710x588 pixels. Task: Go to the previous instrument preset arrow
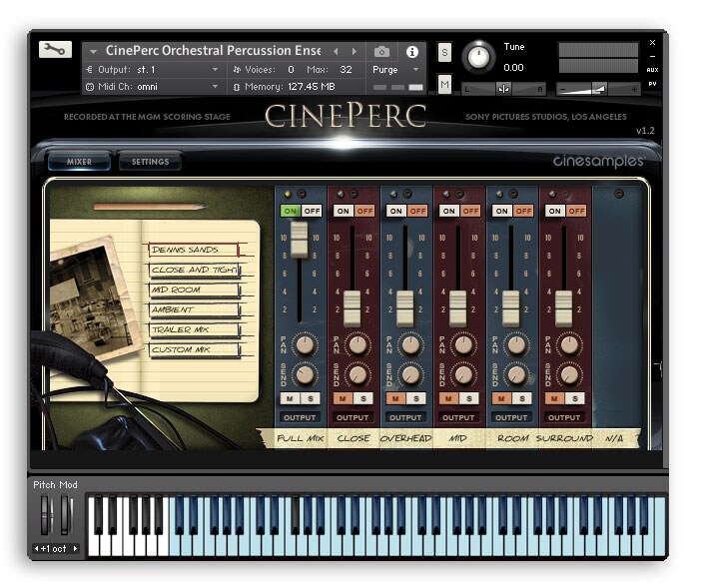[x=336, y=52]
